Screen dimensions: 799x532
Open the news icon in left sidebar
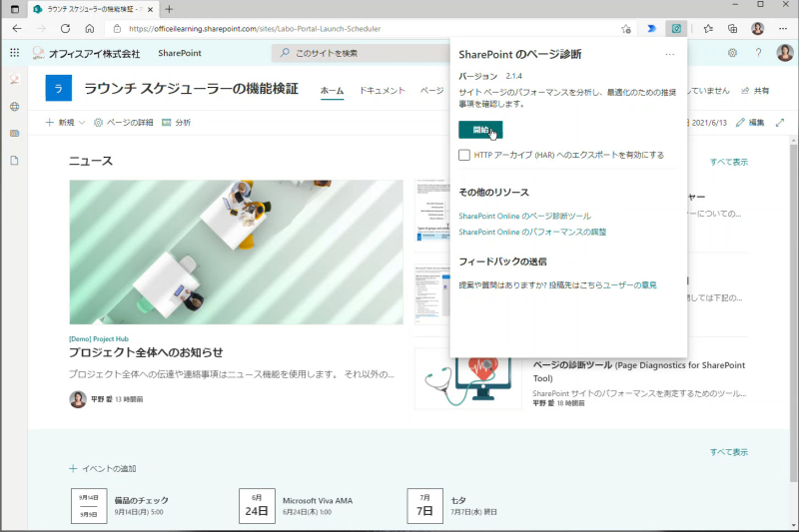click(14, 134)
